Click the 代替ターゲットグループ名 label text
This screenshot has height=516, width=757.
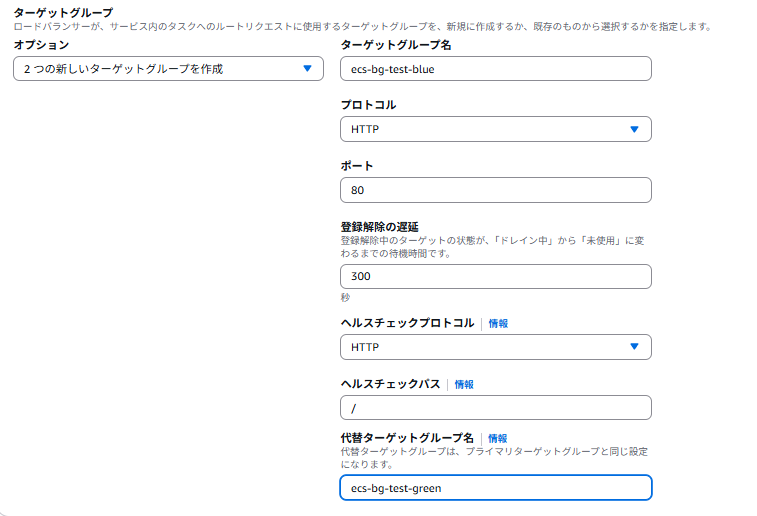click(x=407, y=438)
